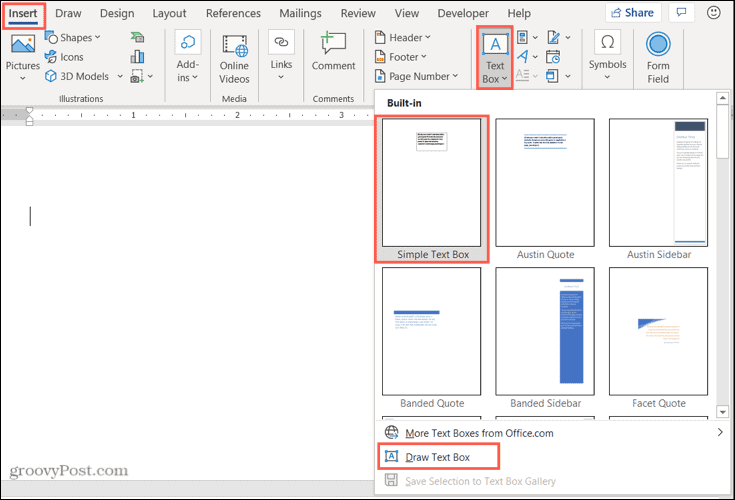Click the gallery scroll up arrow
Image resolution: width=735 pixels, height=500 pixels.
(x=722, y=98)
